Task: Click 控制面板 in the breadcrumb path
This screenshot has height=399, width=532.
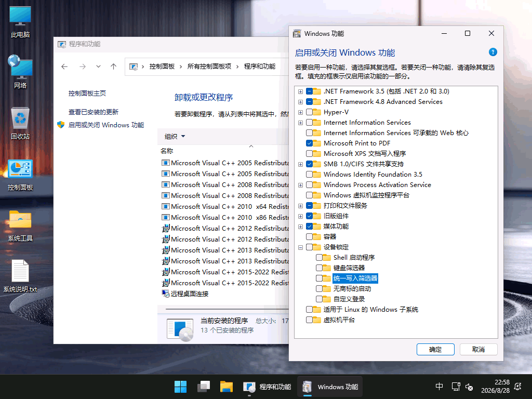Action: [162, 66]
